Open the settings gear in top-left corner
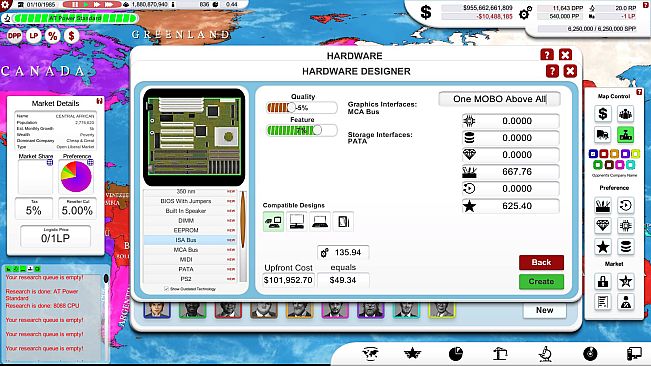The width and height of the screenshot is (651, 366). pos(5,4)
